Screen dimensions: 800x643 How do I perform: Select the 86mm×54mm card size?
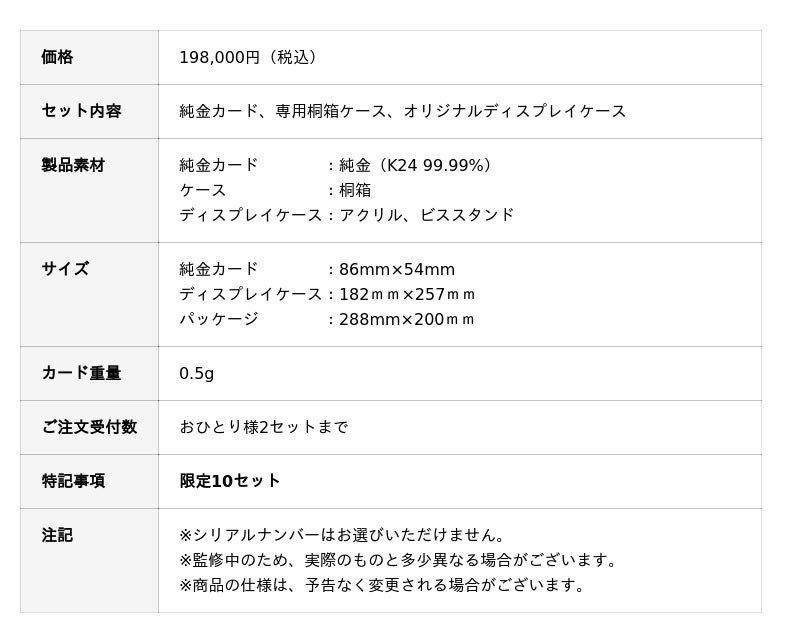pyautogui.click(x=397, y=269)
